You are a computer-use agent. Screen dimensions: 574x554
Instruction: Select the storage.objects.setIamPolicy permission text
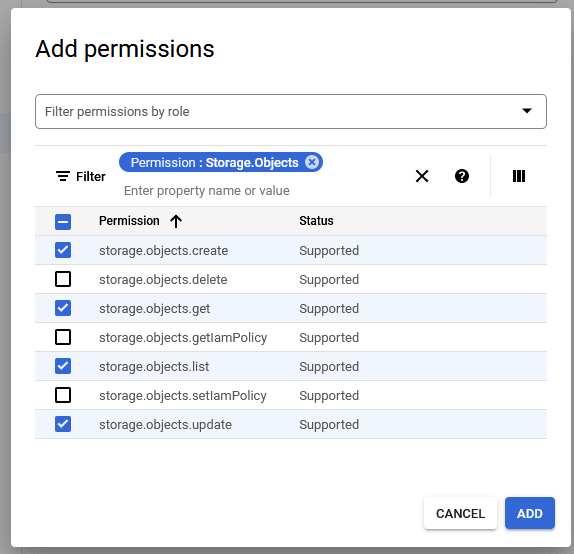point(183,395)
